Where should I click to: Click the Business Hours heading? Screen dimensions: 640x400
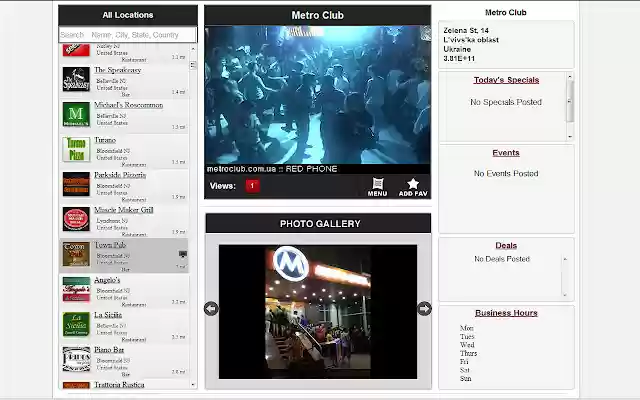pos(505,313)
